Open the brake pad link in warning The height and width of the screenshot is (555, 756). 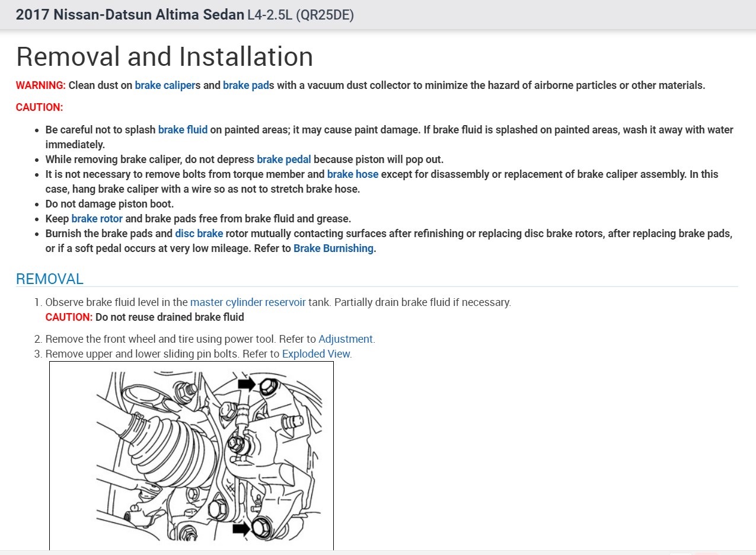246,85
